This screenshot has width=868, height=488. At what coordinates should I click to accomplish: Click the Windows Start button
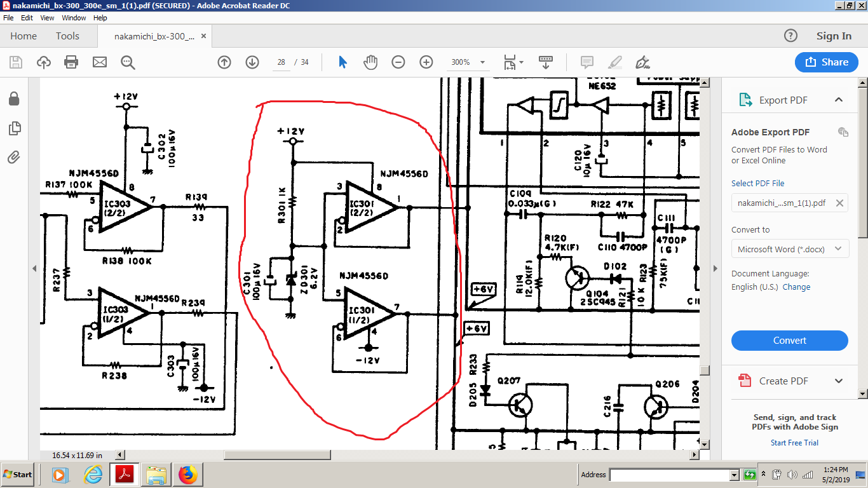click(x=18, y=475)
